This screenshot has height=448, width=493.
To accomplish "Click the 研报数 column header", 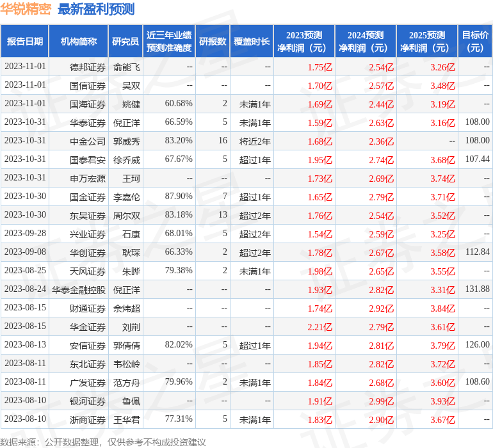I will (212, 42).
